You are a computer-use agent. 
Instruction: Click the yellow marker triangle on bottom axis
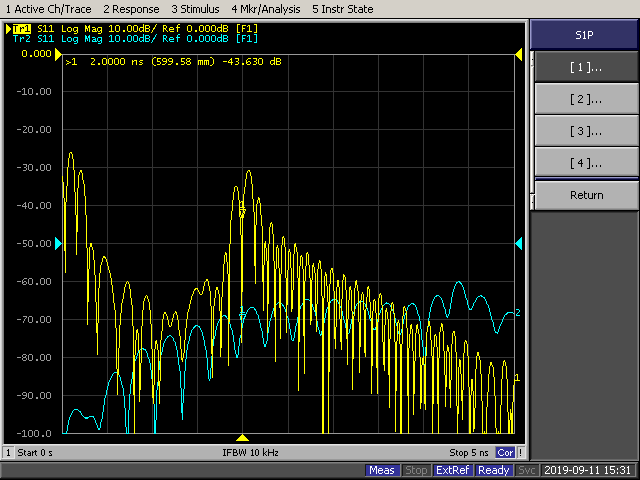tap(241, 438)
